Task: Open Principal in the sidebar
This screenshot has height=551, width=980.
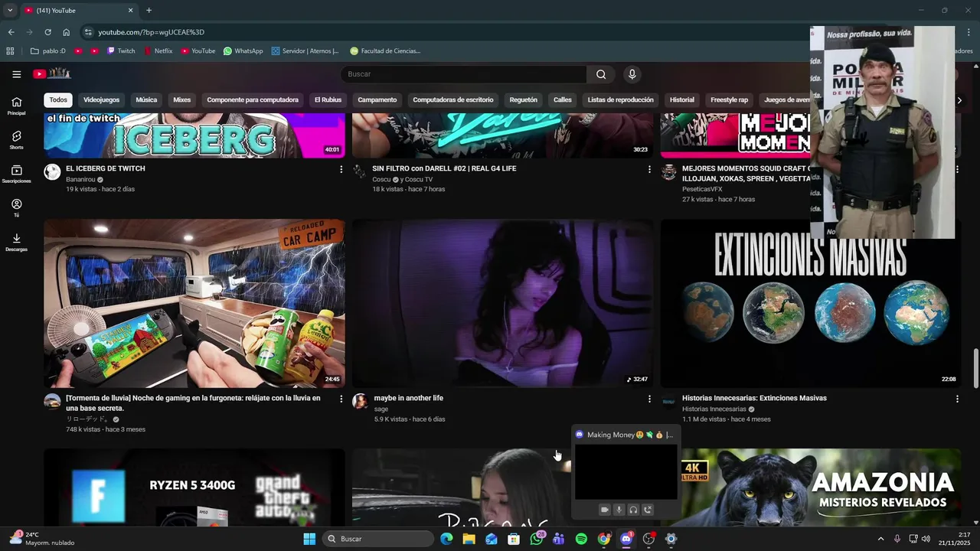Action: tap(16, 106)
